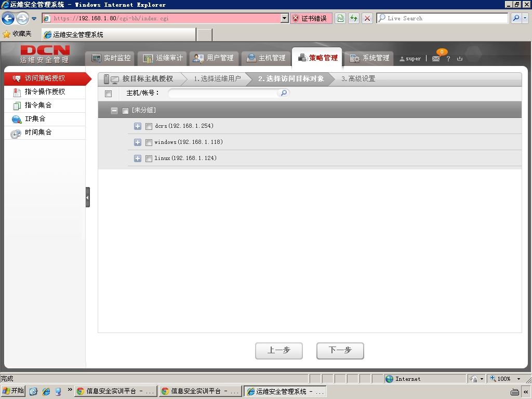Select 访问策略授权 in sidebar
The height and width of the screenshot is (399, 532).
(x=47, y=78)
